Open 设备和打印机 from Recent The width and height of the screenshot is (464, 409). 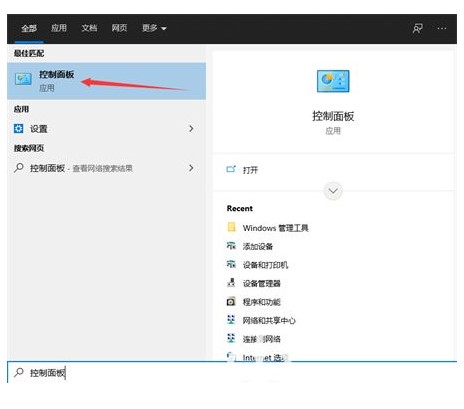pos(265,265)
